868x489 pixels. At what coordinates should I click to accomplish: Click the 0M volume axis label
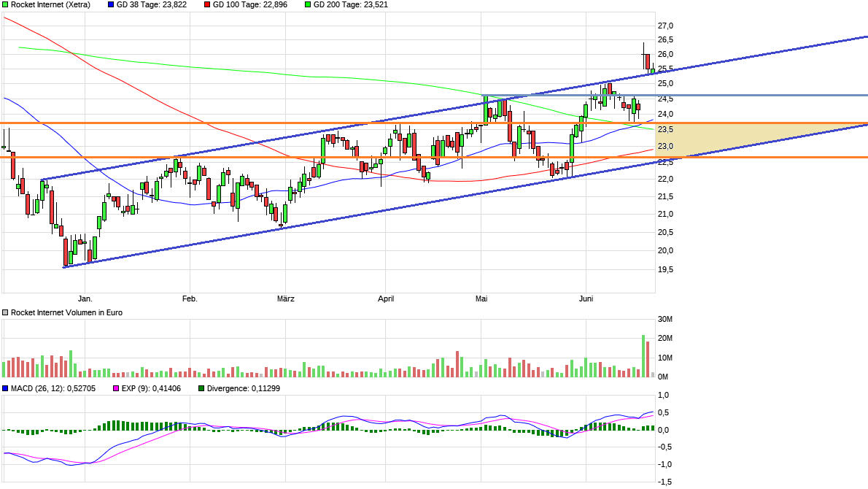click(663, 377)
